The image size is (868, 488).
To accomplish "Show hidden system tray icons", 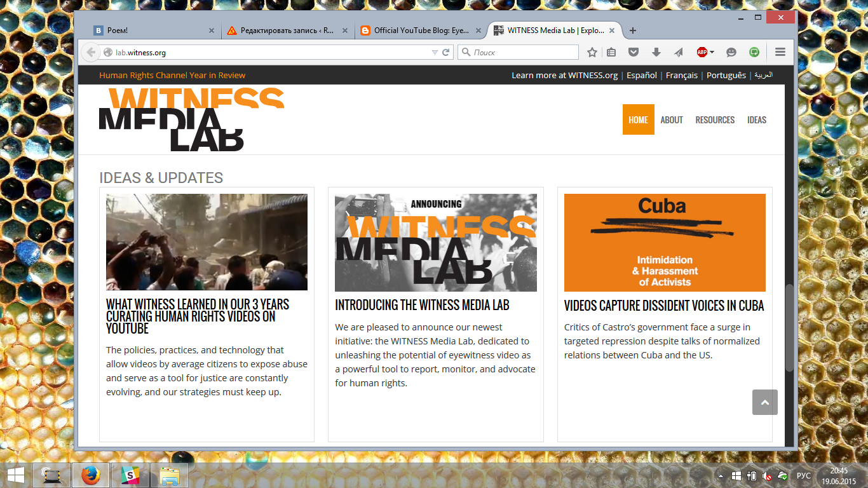I will tap(721, 476).
